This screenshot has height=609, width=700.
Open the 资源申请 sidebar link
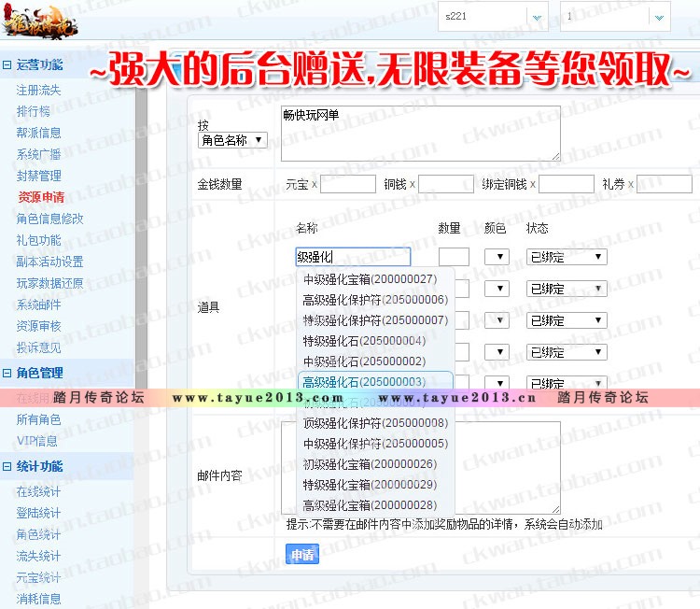click(x=41, y=197)
